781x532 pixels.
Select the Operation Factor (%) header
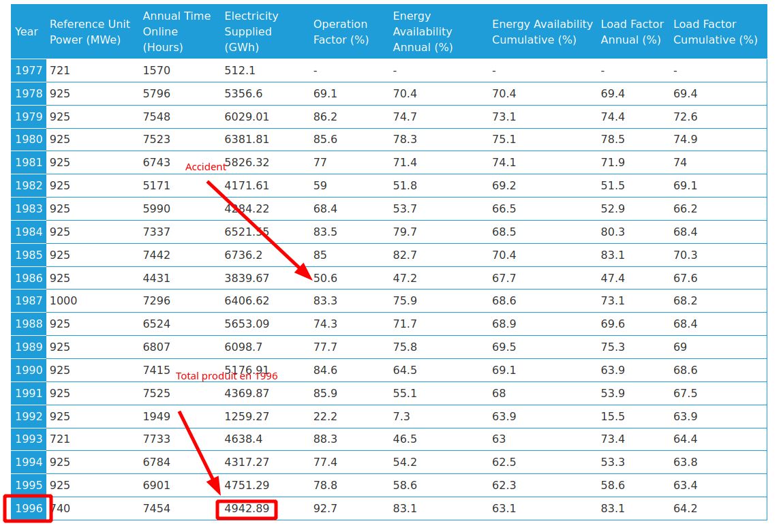[341, 32]
